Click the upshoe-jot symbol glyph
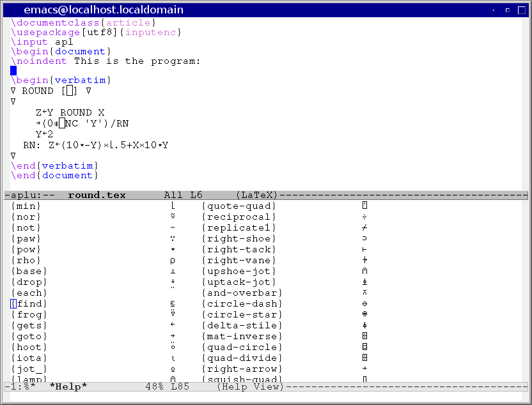 (x=364, y=271)
